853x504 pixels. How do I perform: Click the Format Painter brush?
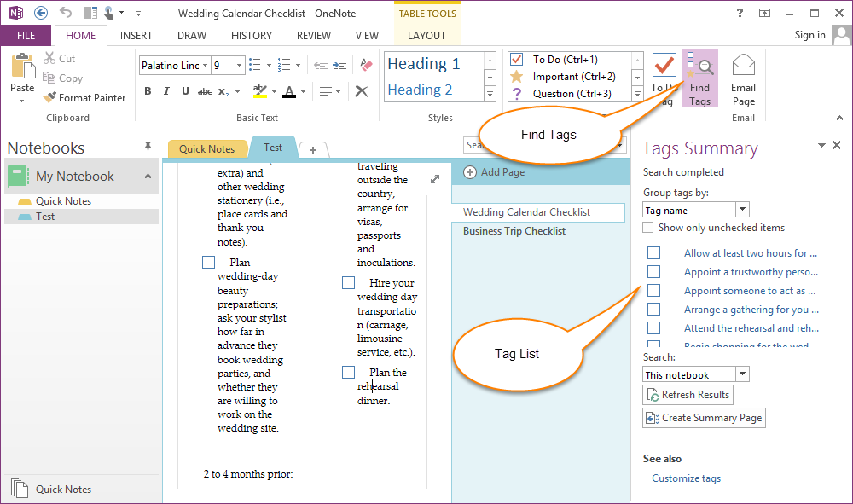click(x=49, y=97)
